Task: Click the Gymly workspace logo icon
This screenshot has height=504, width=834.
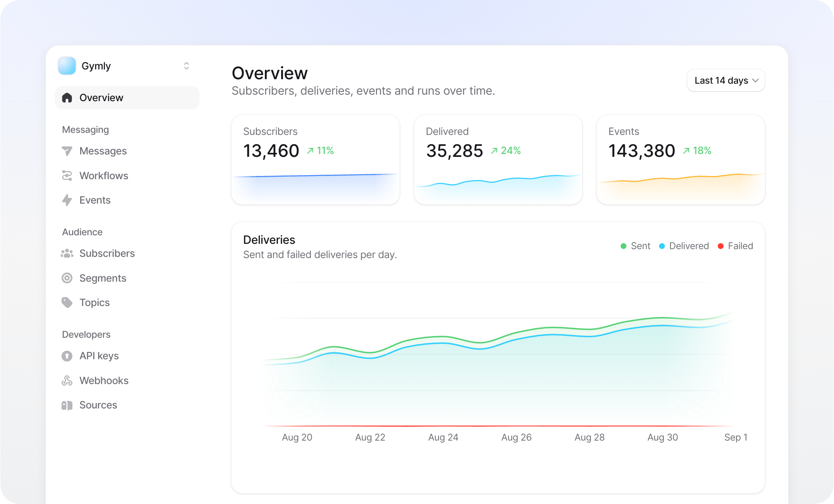Action: coord(67,66)
